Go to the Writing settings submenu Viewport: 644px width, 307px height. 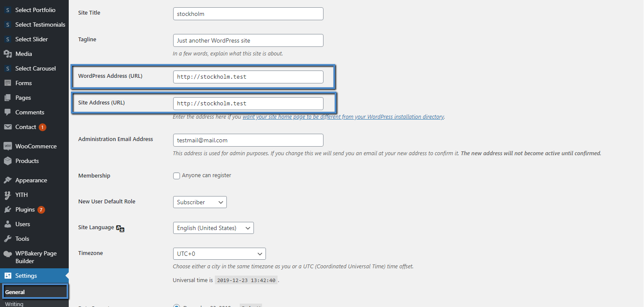tap(14, 304)
